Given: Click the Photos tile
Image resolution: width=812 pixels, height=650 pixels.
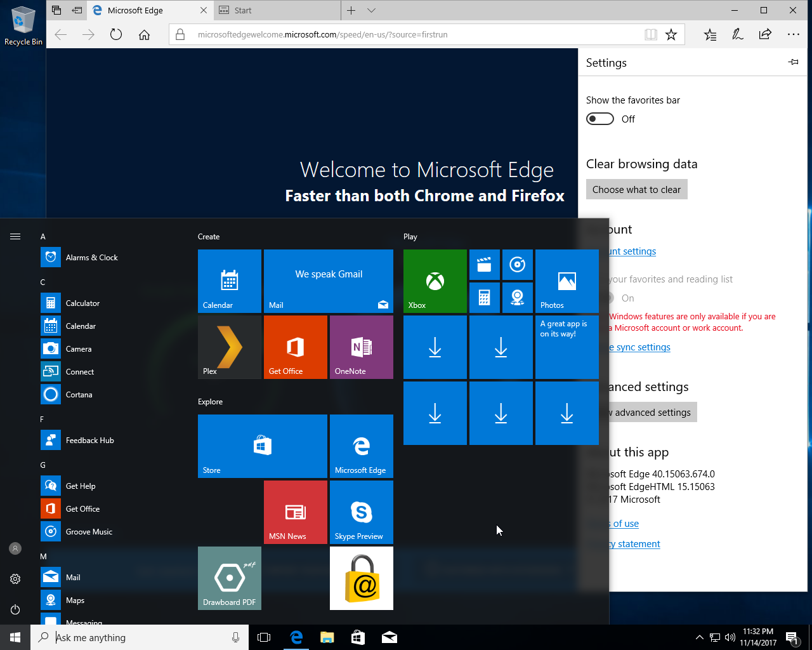Looking at the screenshot, I should (567, 281).
